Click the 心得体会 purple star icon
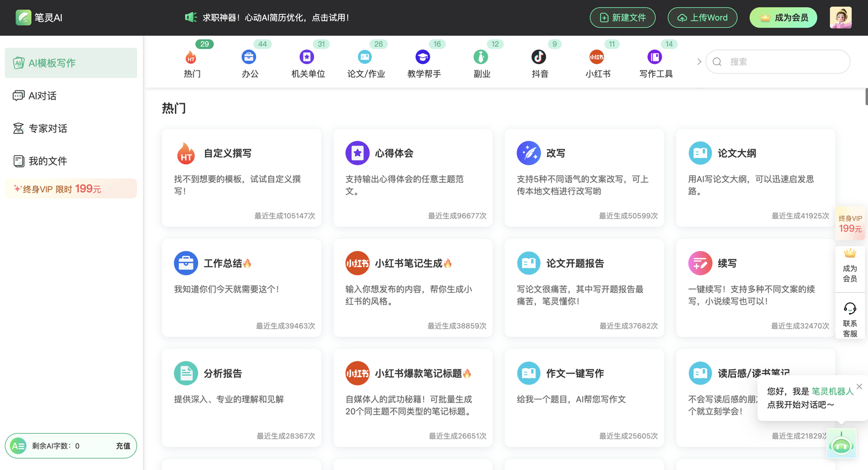Viewport: 868px width, 470px height. pyautogui.click(x=357, y=153)
